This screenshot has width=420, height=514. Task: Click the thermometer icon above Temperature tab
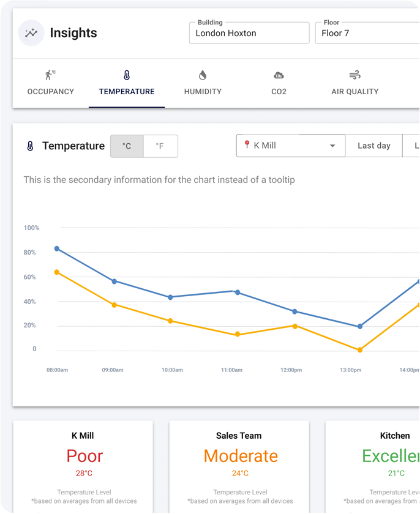(x=127, y=75)
